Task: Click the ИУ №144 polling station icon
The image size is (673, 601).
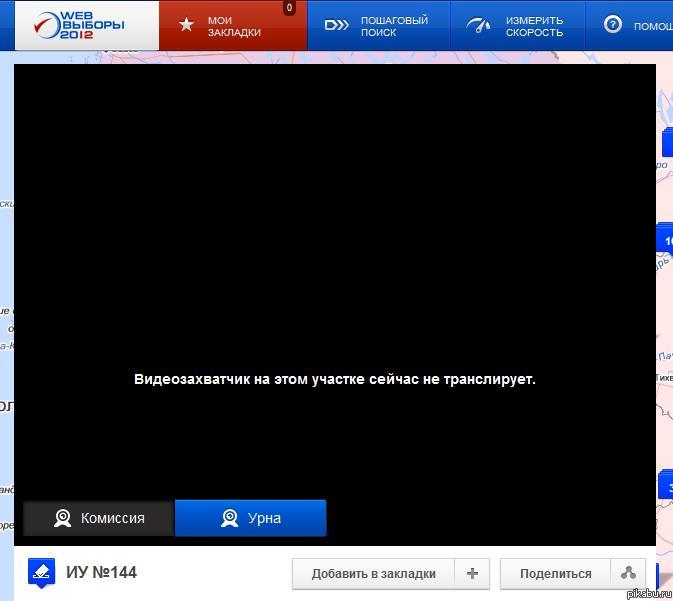Action: tap(41, 573)
